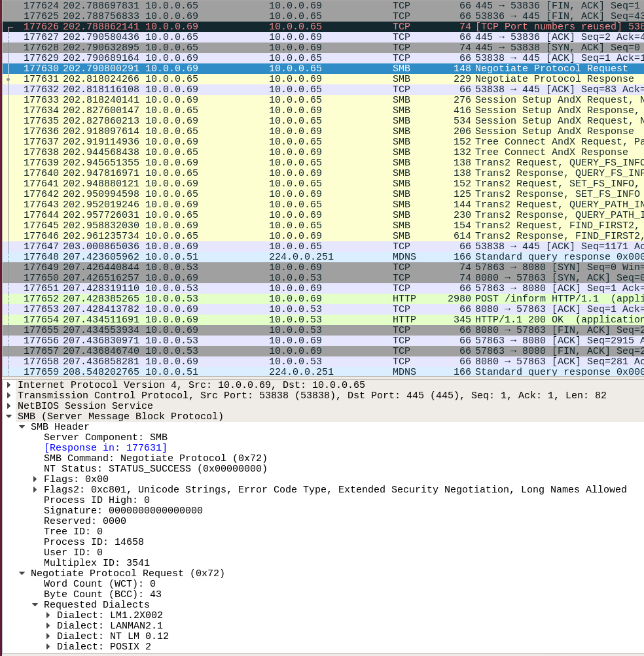This screenshot has height=656, width=644.
Task: Click the Word Count (WCT): 0 field
Action: click(x=99, y=583)
